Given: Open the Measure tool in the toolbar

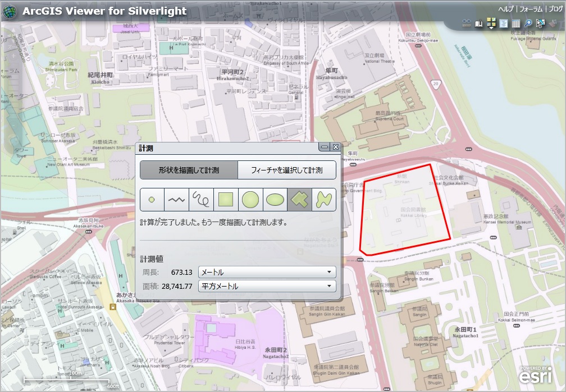Looking at the screenshot, I should click(x=467, y=24).
